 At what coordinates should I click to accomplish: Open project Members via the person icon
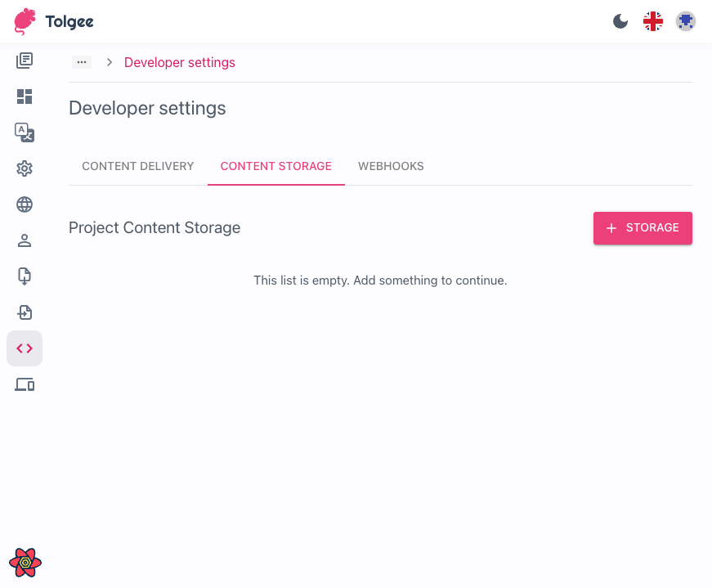(x=25, y=240)
